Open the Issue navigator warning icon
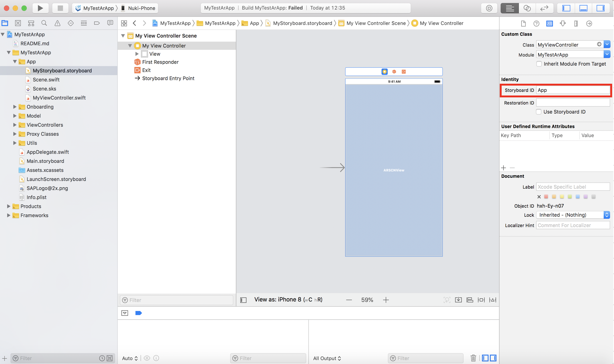Screen dimensions: 614x364 (57, 23)
